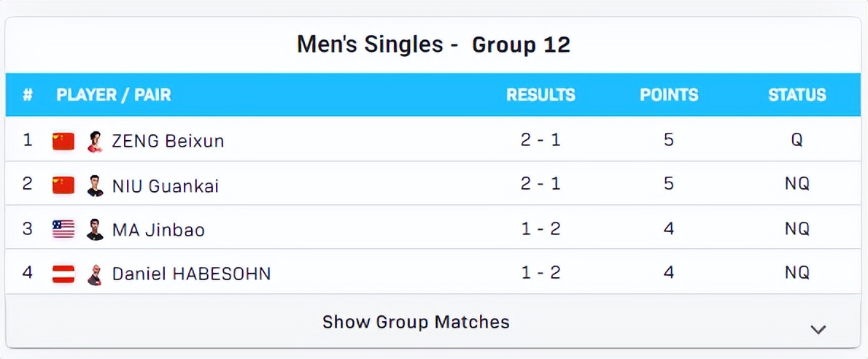Image resolution: width=868 pixels, height=359 pixels.
Task: Click the Q status of ZENG Beixun
Action: (x=797, y=140)
